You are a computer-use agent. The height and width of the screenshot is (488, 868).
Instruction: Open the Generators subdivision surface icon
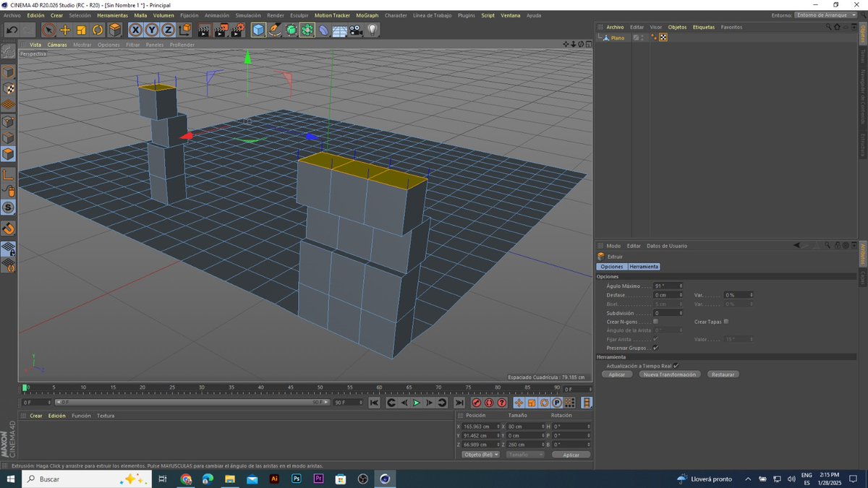pos(291,30)
